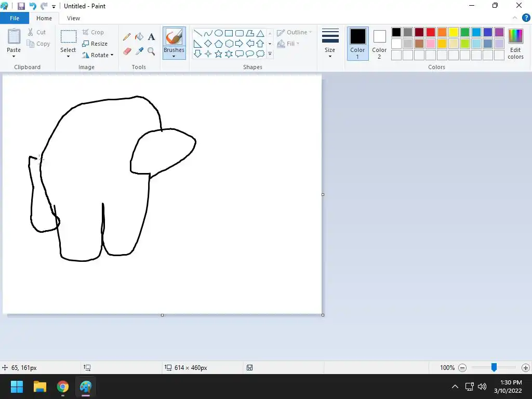Image resolution: width=532 pixels, height=399 pixels.
Task: Choose the Oval callout shape
Action: point(250,54)
